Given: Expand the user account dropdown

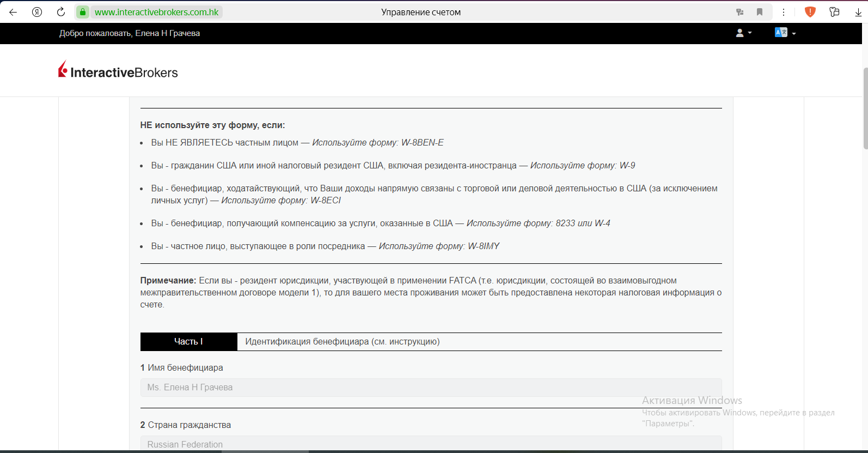Looking at the screenshot, I should coord(743,33).
